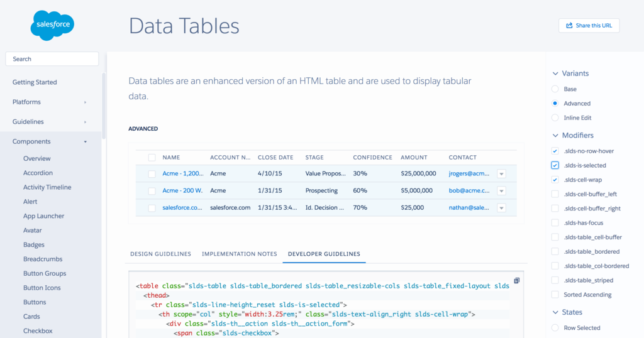Viewport: 644px width, 338px height.
Task: Open the Getting Started section
Action: coord(35,82)
